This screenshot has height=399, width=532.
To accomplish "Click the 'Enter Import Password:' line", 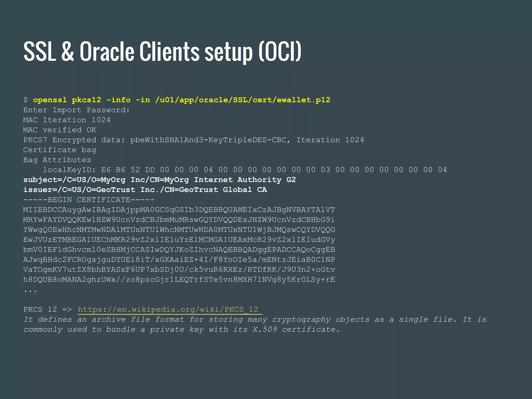I will 76,110.
